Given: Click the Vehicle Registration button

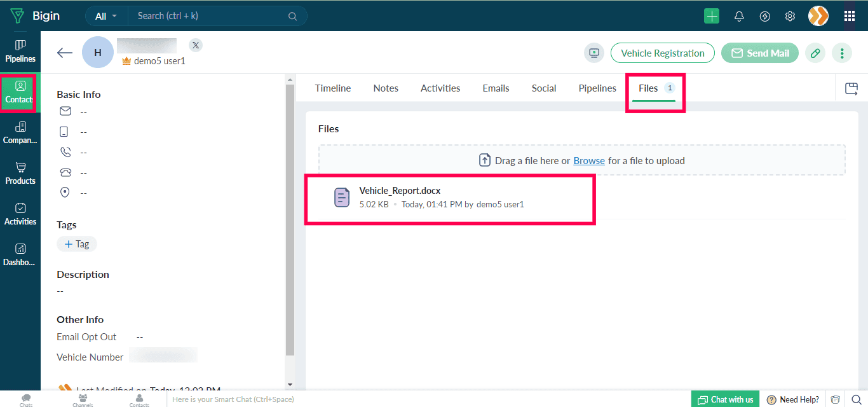Looking at the screenshot, I should coord(663,53).
